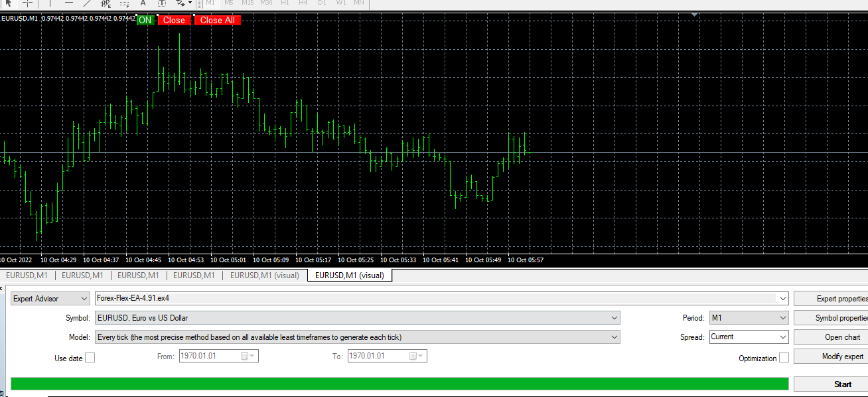This screenshot has width=868, height=397.
Task: Select the Fibonacci retracement tool
Action: pos(124,3)
